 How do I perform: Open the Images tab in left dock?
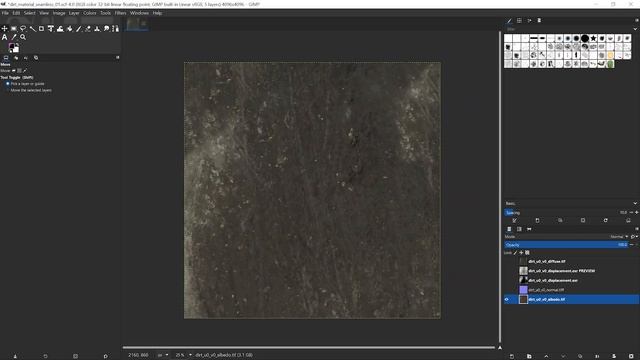pos(36,58)
